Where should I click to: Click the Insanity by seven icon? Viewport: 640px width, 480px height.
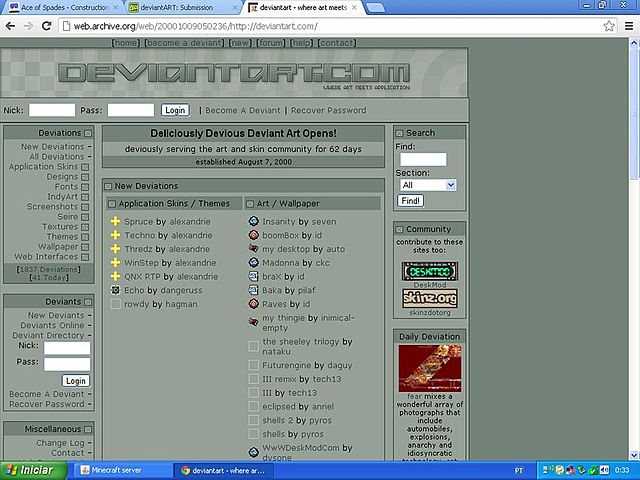click(x=253, y=221)
